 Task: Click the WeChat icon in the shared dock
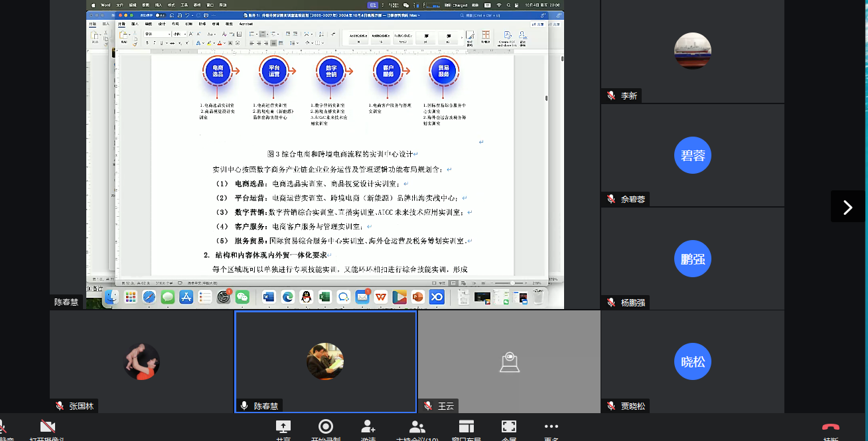coord(242,297)
